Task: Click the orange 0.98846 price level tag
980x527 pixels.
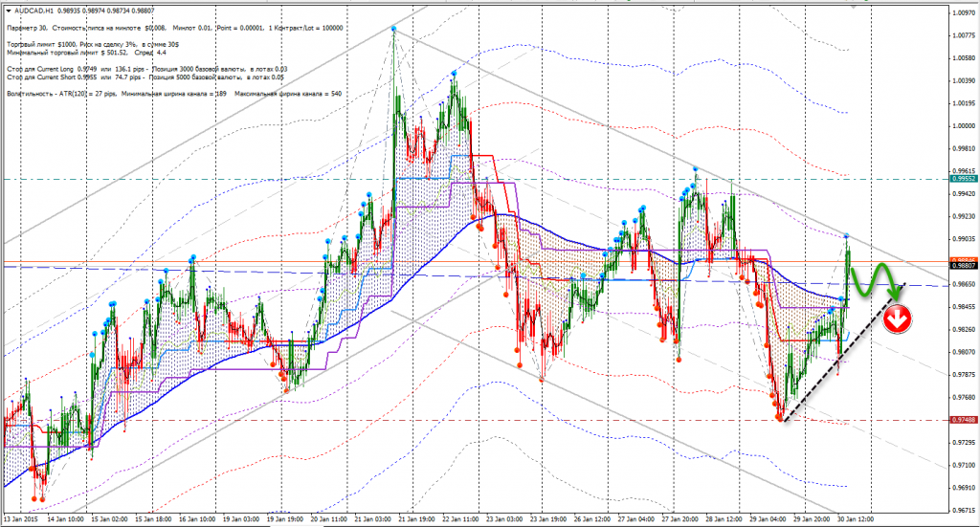Action: coord(963,260)
